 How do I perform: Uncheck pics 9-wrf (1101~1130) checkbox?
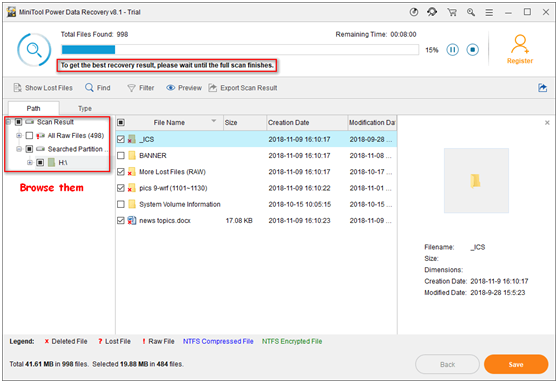[121, 188]
